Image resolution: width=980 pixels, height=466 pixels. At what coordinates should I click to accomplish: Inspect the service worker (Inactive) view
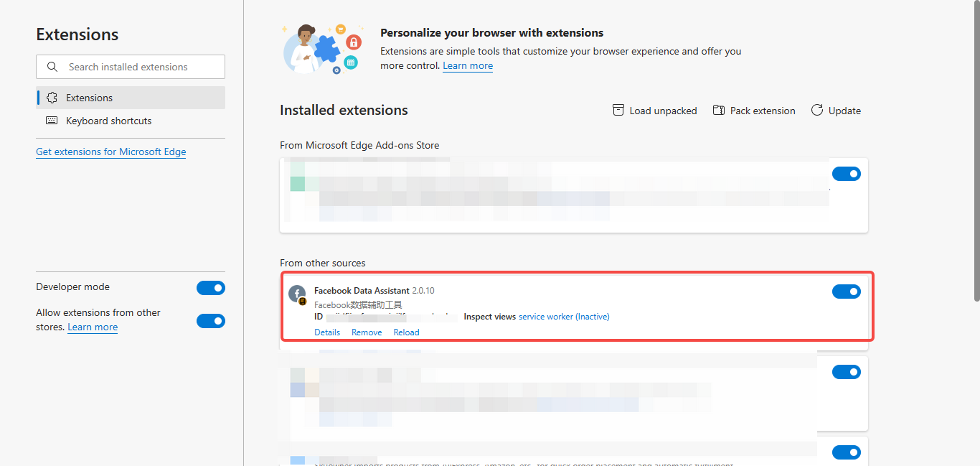(x=564, y=317)
